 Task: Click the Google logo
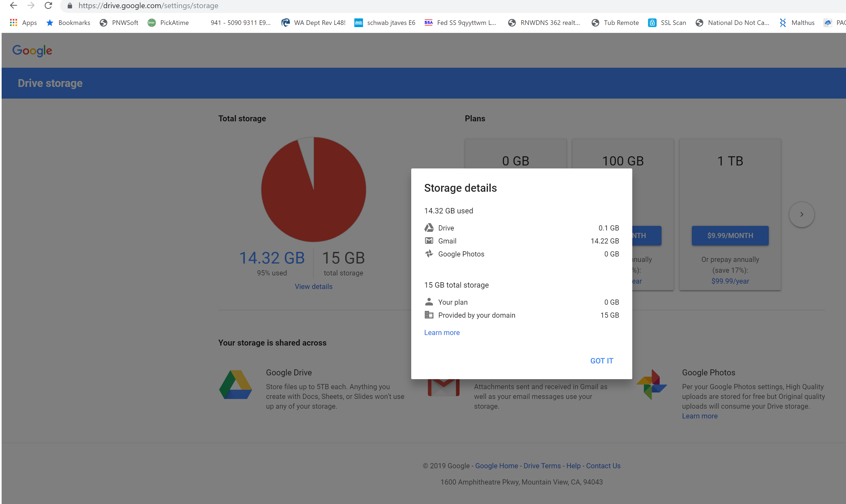tap(32, 51)
